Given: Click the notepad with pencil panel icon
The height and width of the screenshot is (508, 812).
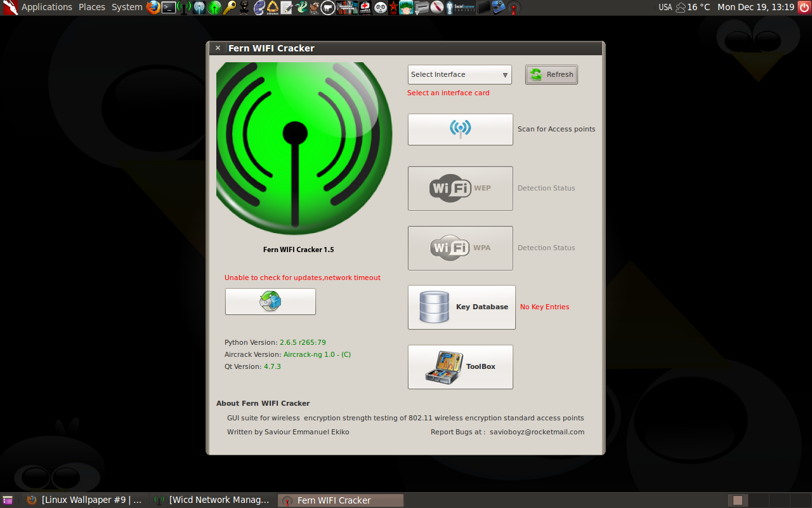Looking at the screenshot, I should (287, 7).
